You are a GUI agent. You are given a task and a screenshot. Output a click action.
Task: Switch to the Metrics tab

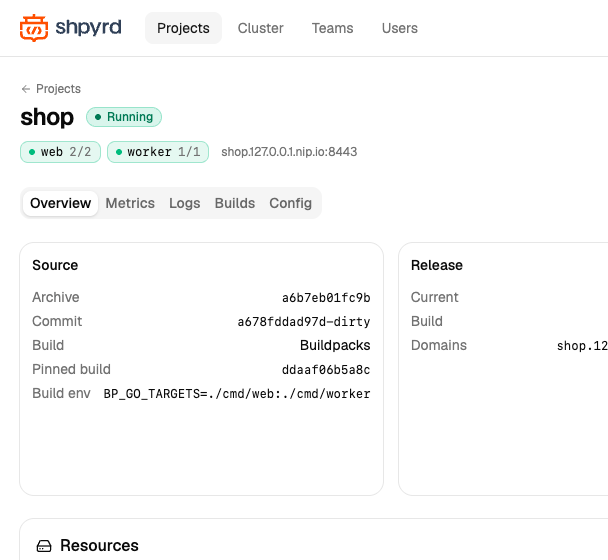pyautogui.click(x=130, y=203)
